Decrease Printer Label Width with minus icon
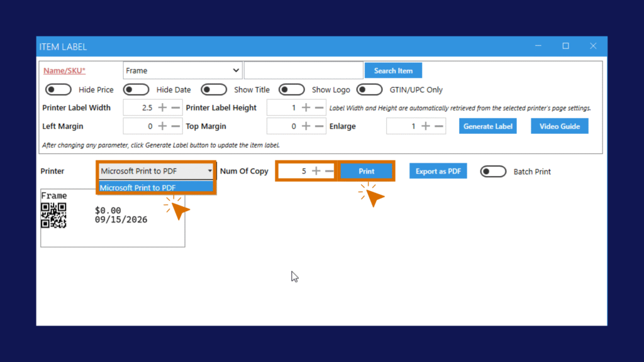 tap(176, 107)
